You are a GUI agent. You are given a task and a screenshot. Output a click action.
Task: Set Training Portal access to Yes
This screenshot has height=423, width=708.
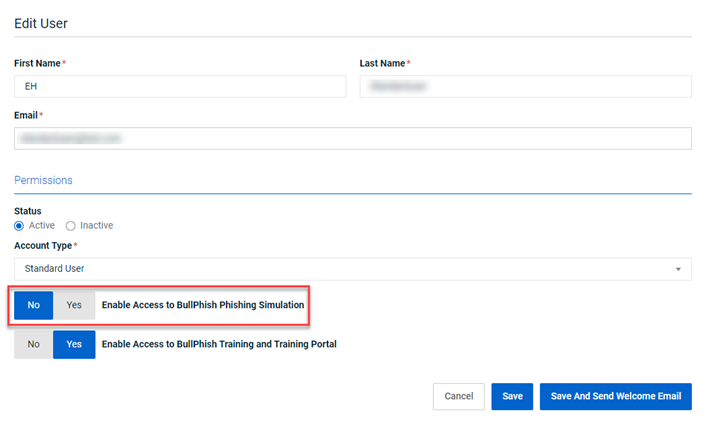click(74, 344)
